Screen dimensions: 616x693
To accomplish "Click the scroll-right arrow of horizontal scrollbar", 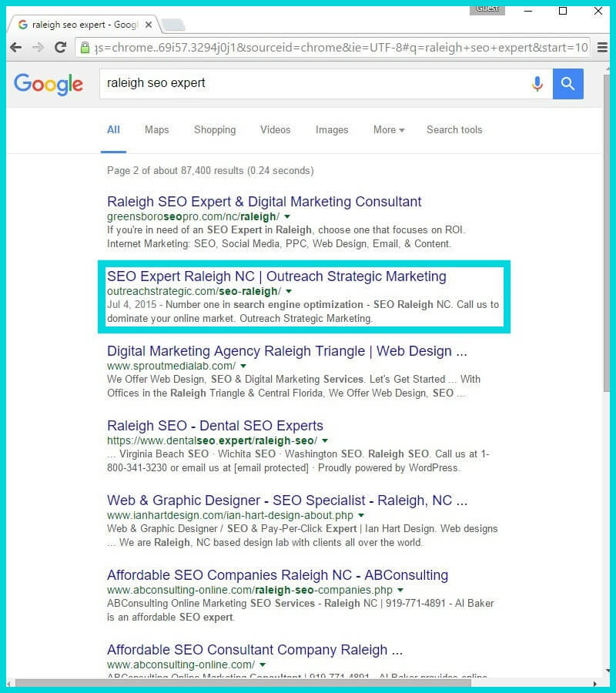I will click(x=595, y=683).
